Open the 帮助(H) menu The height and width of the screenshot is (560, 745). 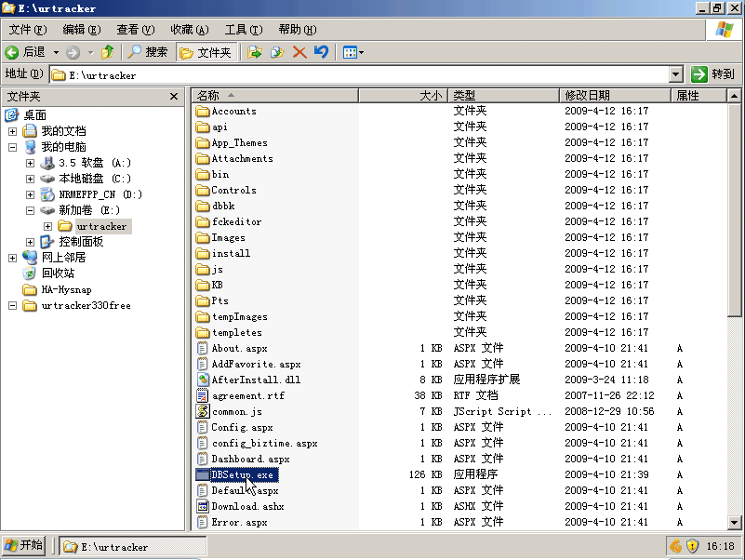[298, 30]
